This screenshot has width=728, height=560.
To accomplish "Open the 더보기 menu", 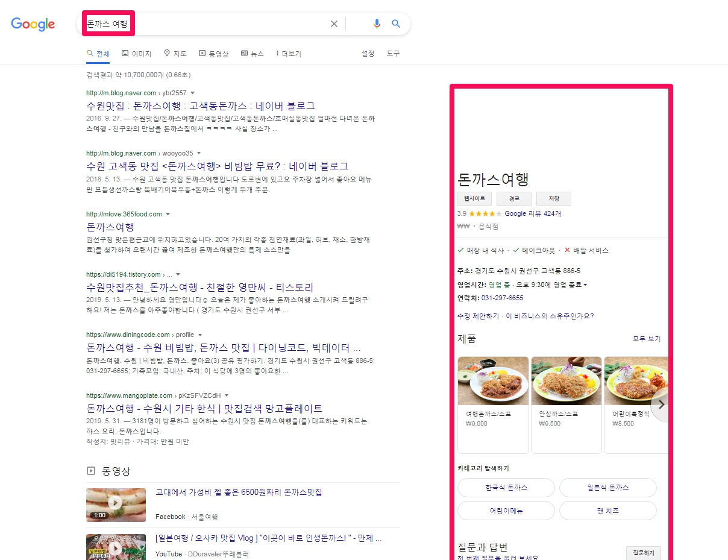I will pos(289,54).
